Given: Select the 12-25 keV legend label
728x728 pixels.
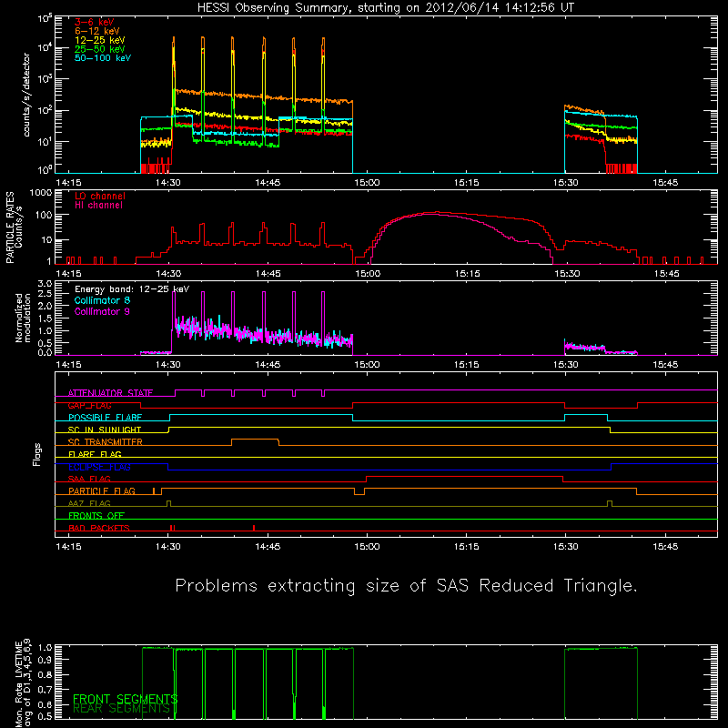Looking at the screenshot, I should click(100, 40).
